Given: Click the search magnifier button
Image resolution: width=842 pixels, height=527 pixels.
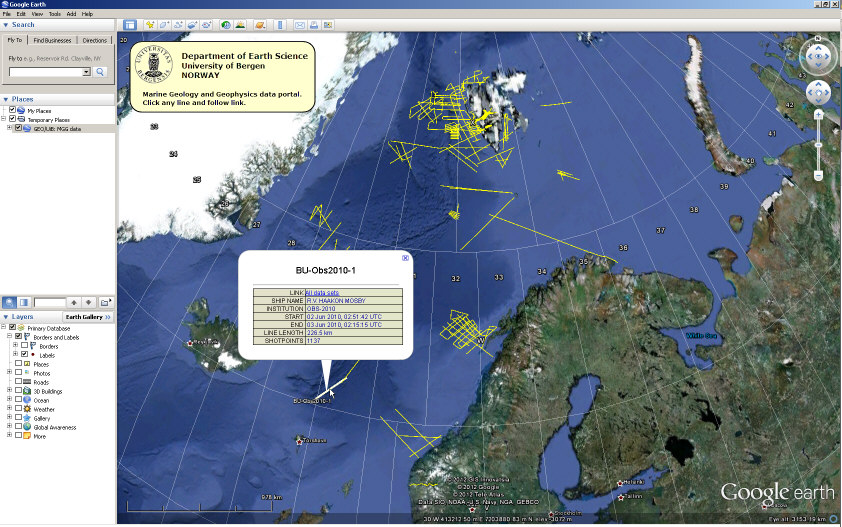Looking at the screenshot, I should point(100,71).
